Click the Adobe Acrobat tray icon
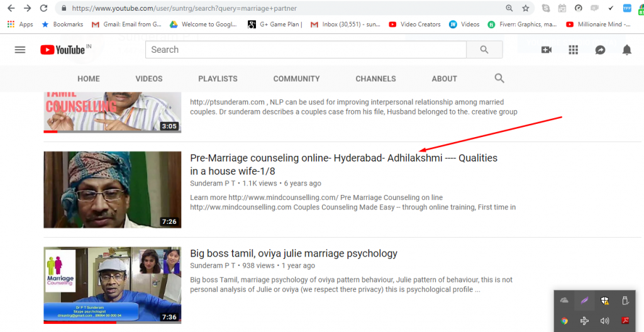The image size is (644, 332). pyautogui.click(x=625, y=321)
